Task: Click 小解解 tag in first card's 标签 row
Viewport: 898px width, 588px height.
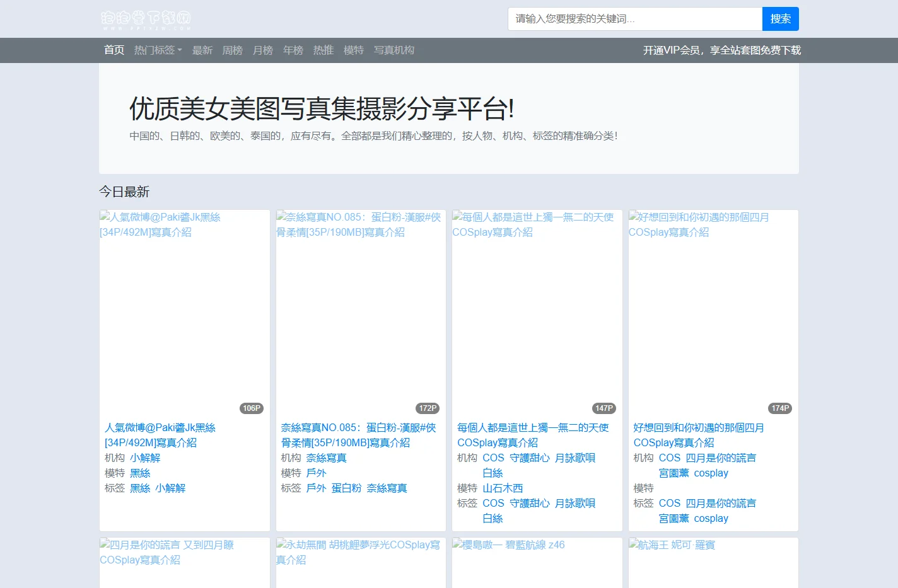Action: coord(170,488)
